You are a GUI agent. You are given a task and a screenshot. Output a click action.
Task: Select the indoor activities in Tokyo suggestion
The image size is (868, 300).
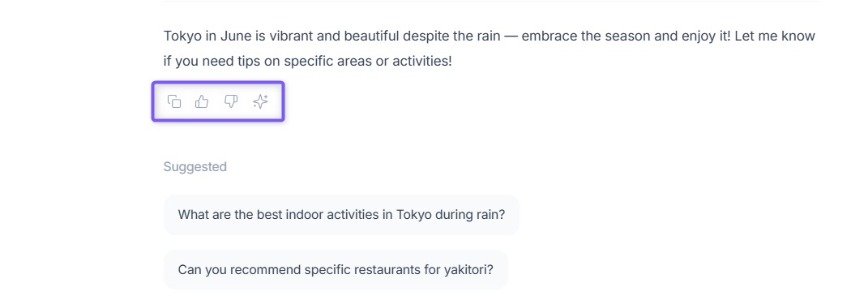341,215
